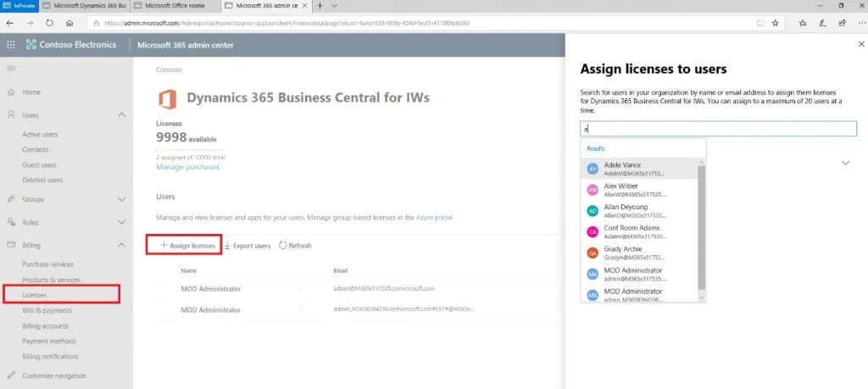Click the Home house icon
Viewport: 868px width, 389px height.
11,92
